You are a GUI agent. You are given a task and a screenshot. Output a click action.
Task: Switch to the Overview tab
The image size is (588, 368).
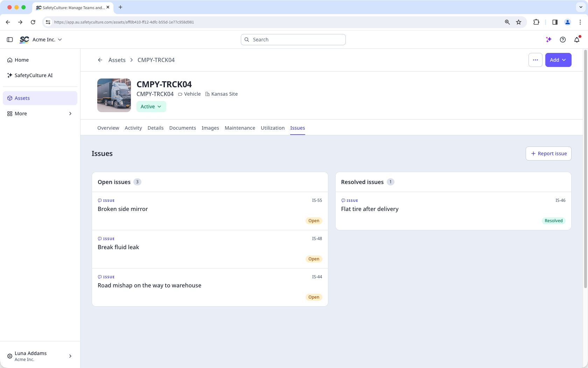pyautogui.click(x=108, y=128)
